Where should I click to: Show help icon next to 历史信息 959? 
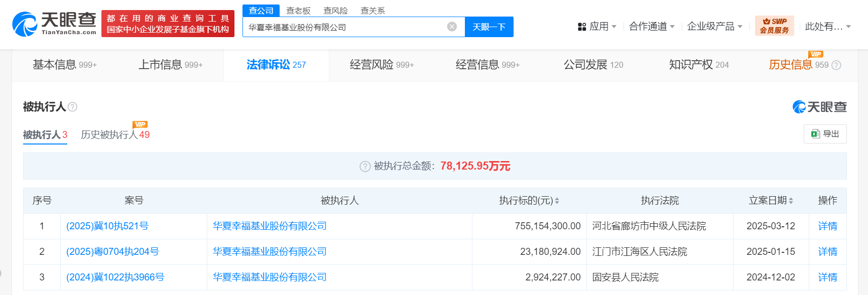click(836, 65)
